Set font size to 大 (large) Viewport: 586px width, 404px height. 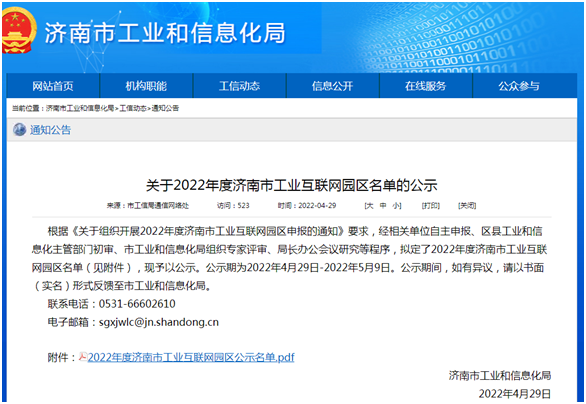click(x=370, y=206)
